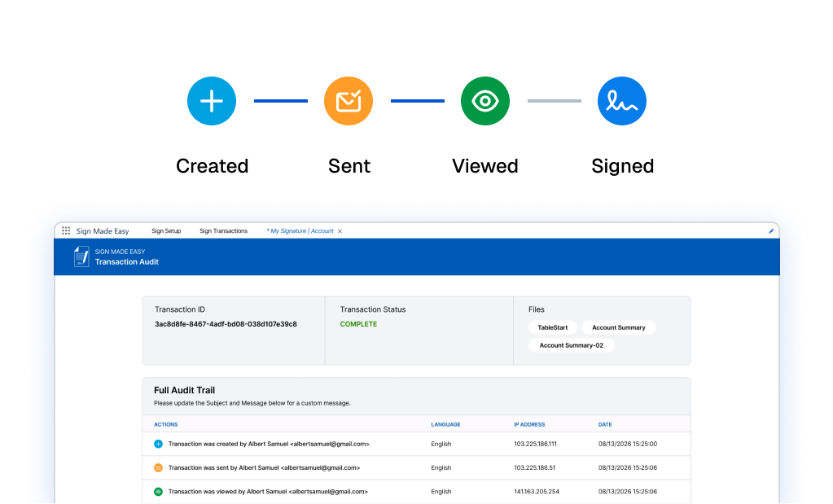
Task: Click the Created step label
Action: [212, 166]
